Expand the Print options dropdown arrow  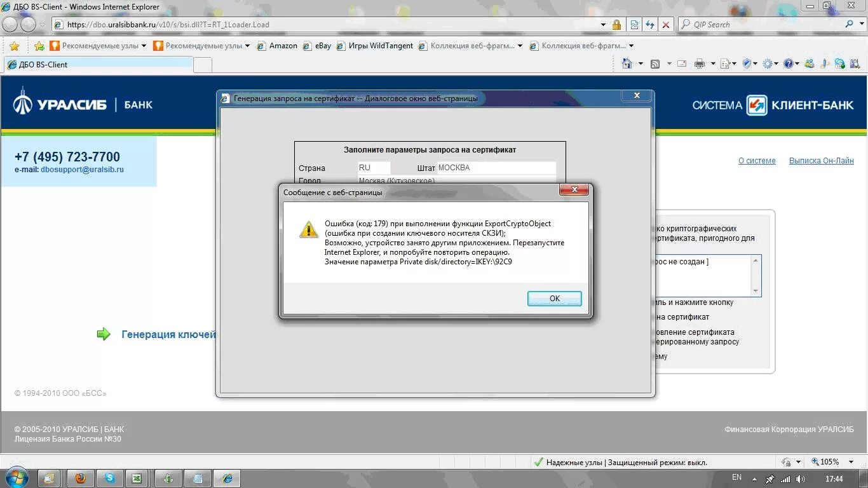[x=713, y=64]
